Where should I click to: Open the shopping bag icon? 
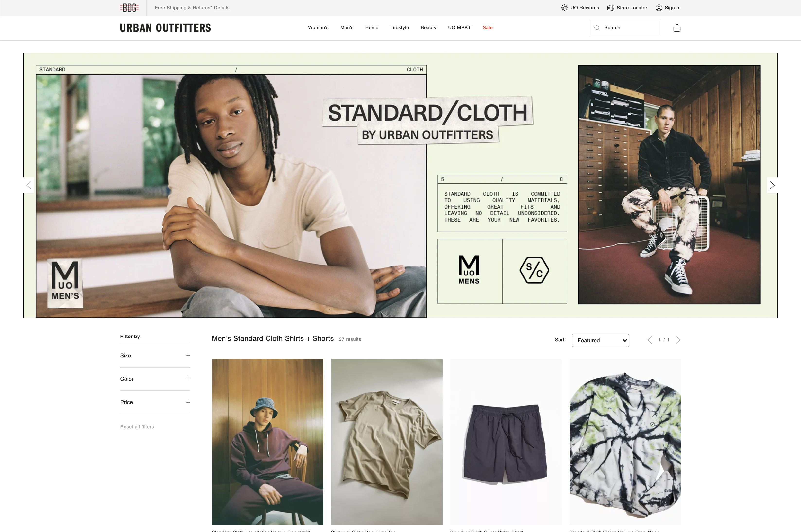tap(676, 28)
